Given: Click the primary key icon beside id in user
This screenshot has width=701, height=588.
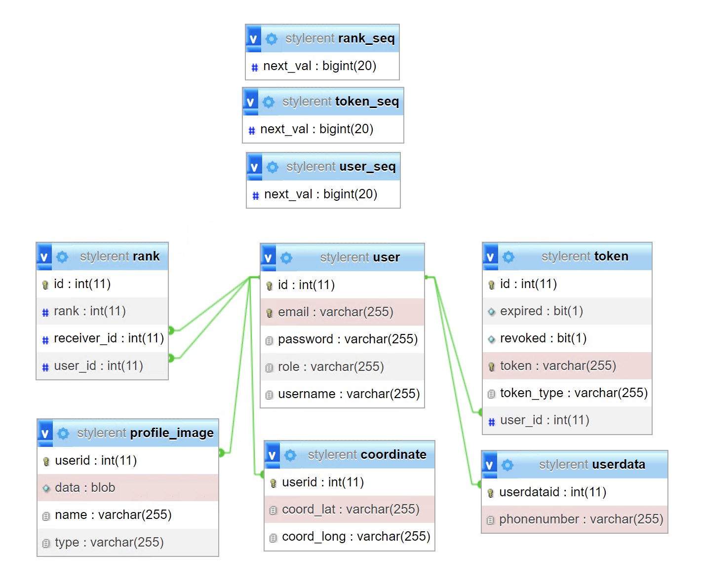Looking at the screenshot, I should [269, 285].
